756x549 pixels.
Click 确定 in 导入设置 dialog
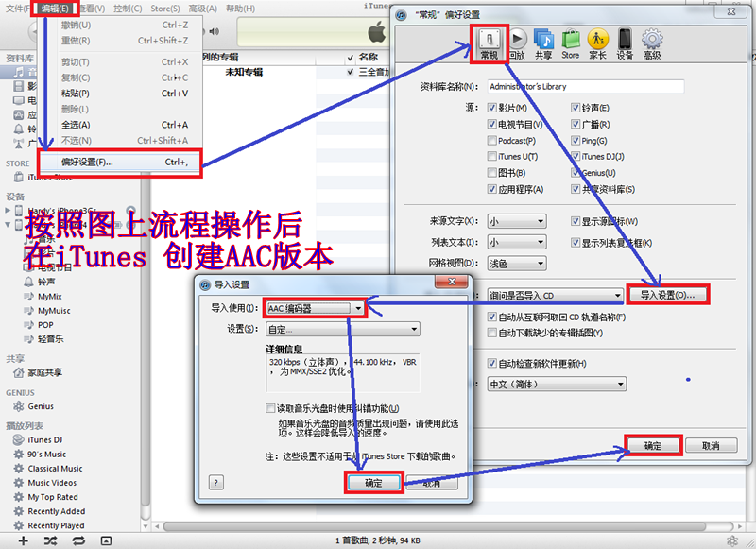tap(373, 483)
